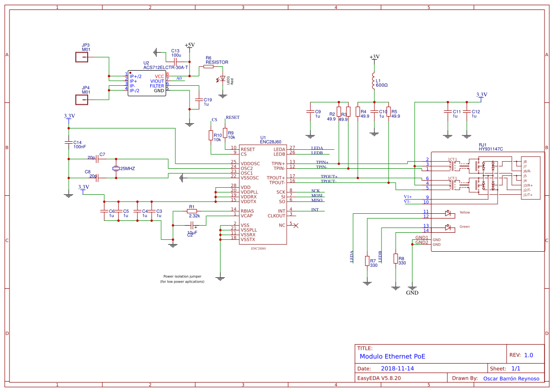Click the ground symbol below GND label
The height and width of the screenshot is (392, 554).
point(411,287)
